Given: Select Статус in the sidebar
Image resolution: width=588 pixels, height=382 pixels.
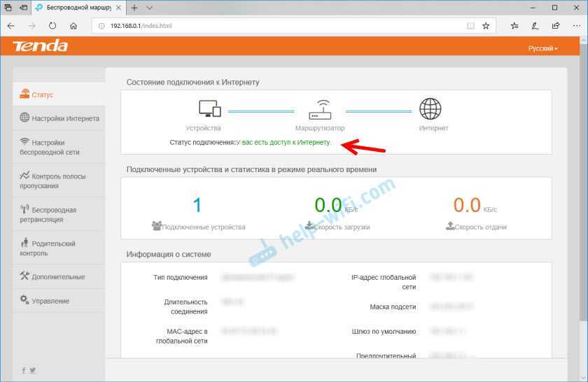Looking at the screenshot, I should coord(42,94).
